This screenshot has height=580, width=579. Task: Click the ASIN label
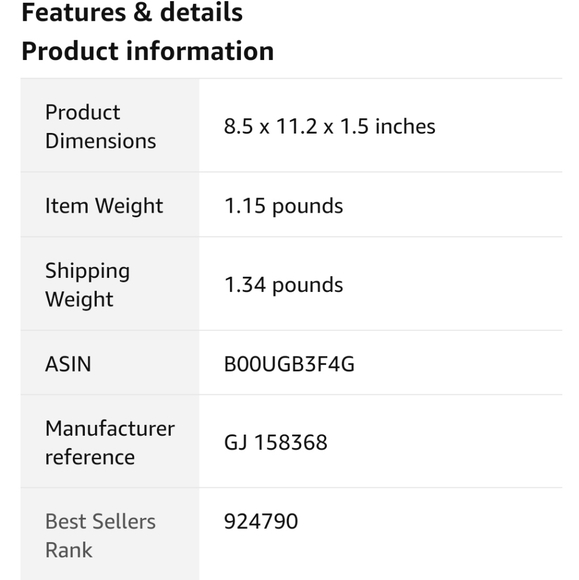point(68,364)
